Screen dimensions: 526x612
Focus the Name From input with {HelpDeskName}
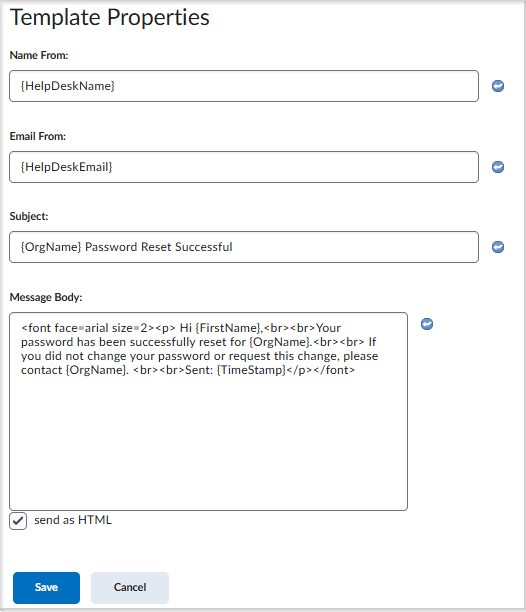[x=244, y=86]
